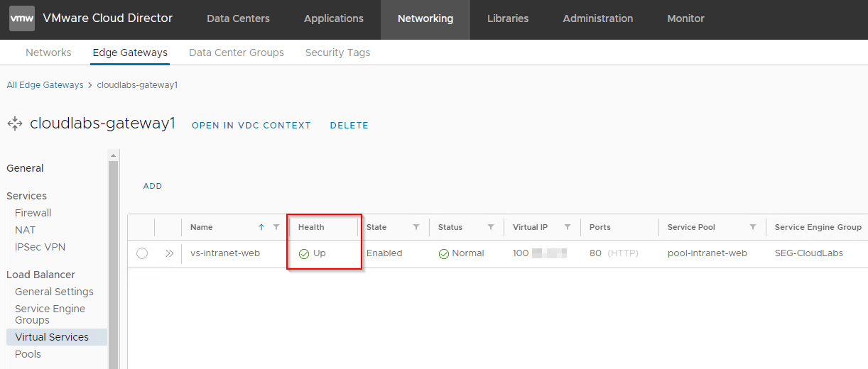Expand vs-intranet-web row details
The height and width of the screenshot is (369, 868).
(x=169, y=253)
